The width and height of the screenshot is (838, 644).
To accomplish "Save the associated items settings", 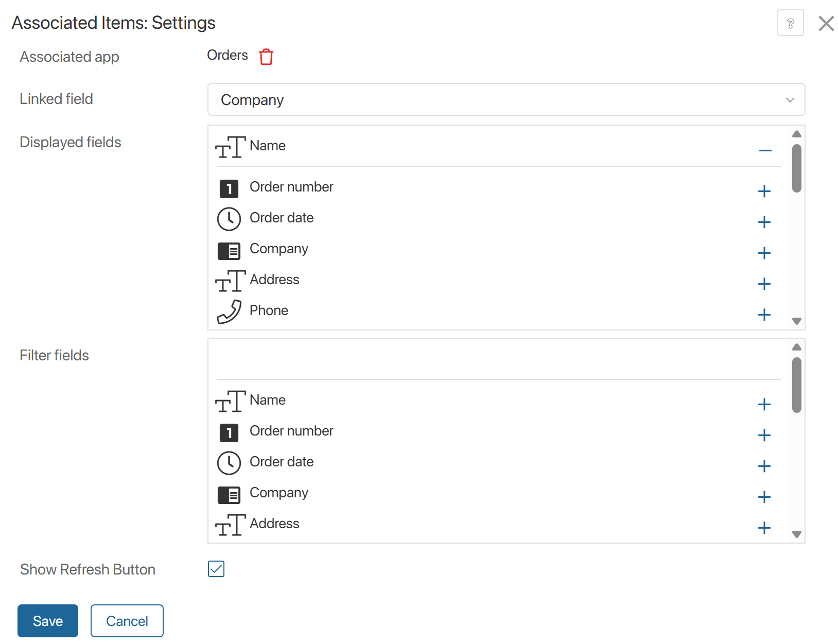I will pyautogui.click(x=48, y=621).
